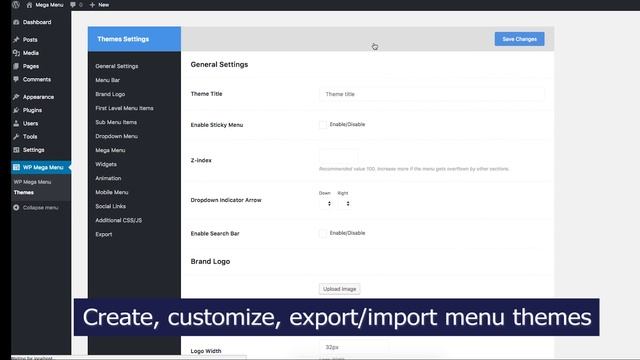Go to Media in sidebar
This screenshot has width=640, height=360.
(31, 53)
